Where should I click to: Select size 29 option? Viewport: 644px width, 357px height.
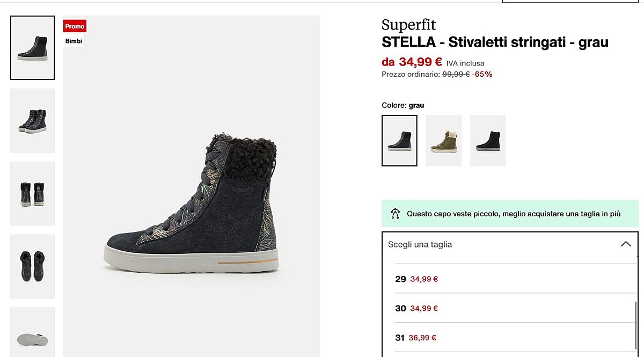coord(416,279)
